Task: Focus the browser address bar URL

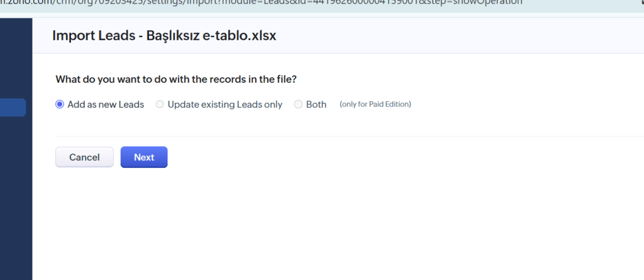Action: point(252,3)
